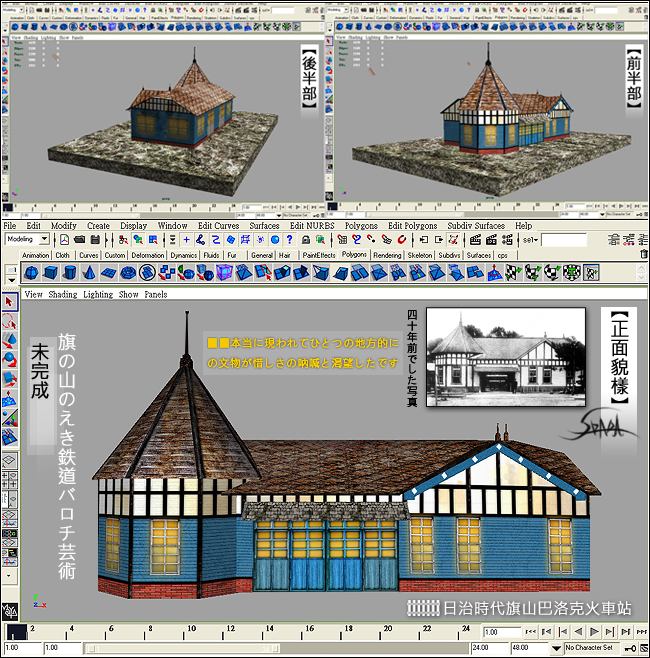The image size is (650, 658).
Task: Click the question mark snap icon
Action: [x=290, y=240]
